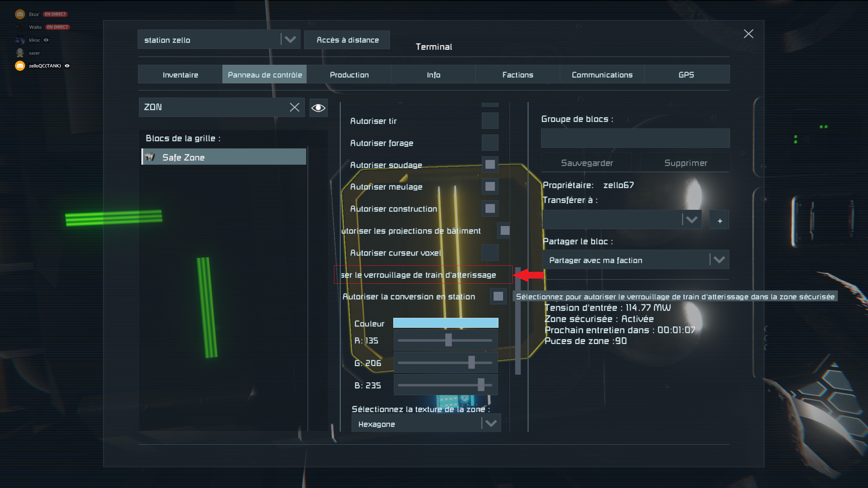This screenshot has height=488, width=868.
Task: Open Transférer à owner dropdown
Action: point(622,220)
